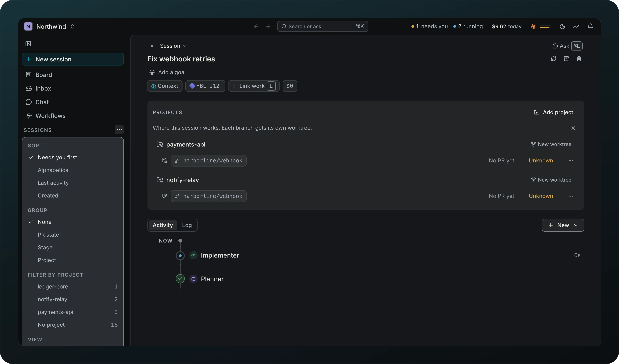Open the trending usage chart icon
The image size is (619, 364).
(x=576, y=26)
